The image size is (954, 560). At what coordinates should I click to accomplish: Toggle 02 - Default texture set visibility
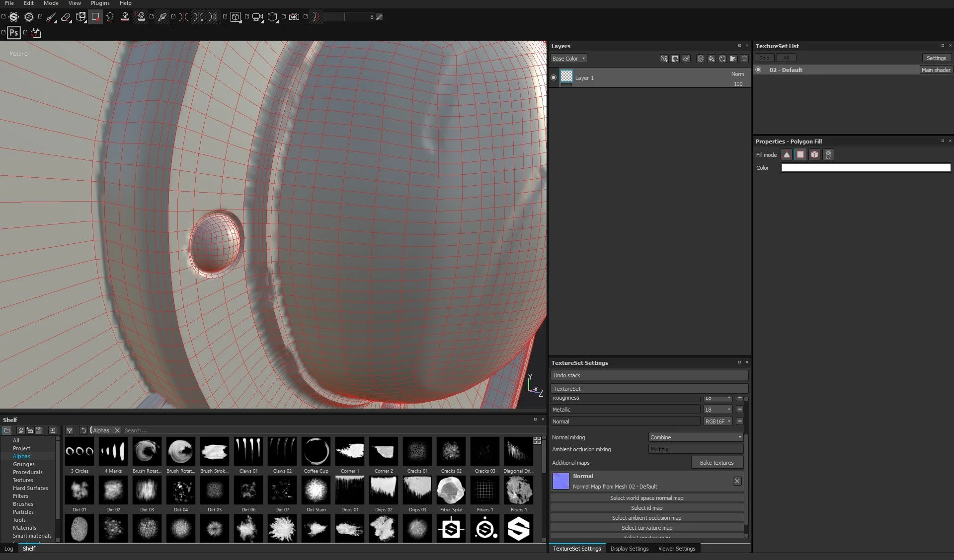click(x=758, y=70)
